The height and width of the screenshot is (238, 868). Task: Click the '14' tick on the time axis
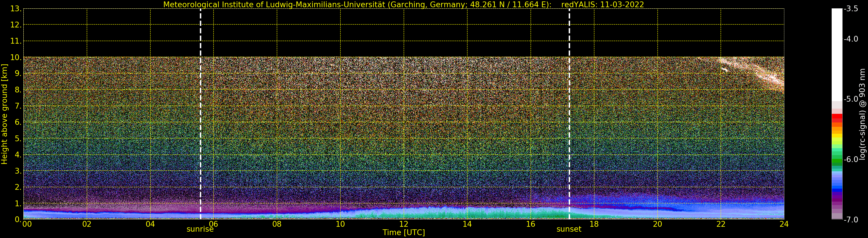click(467, 224)
